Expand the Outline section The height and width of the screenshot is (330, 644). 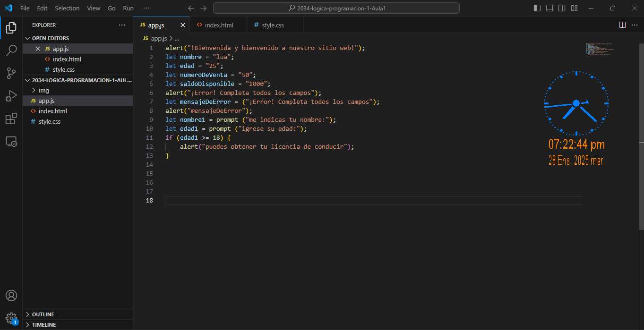[x=77, y=314]
